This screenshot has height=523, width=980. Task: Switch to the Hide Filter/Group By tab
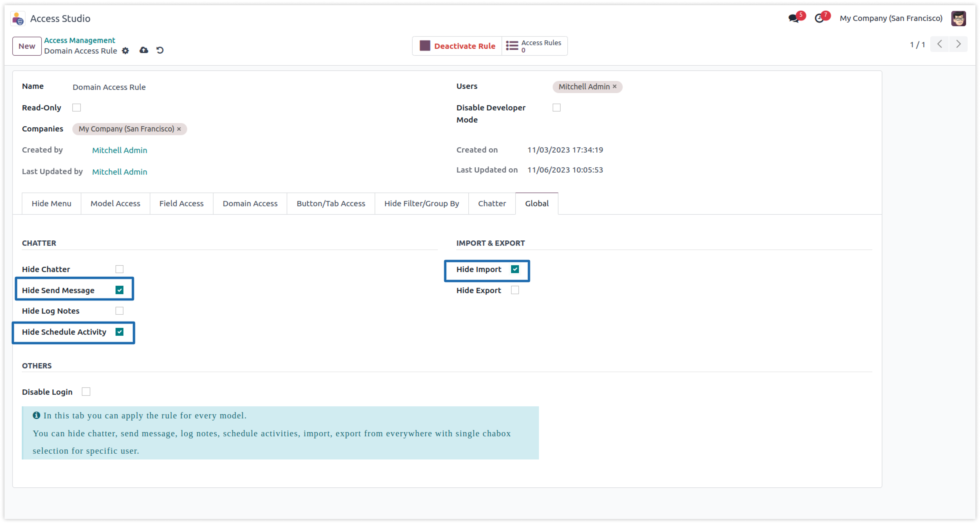tap(422, 204)
